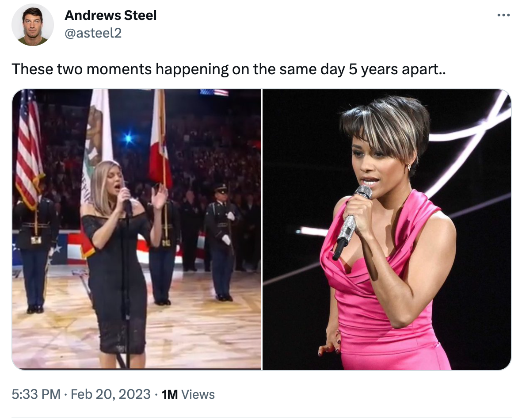
Task: Click Andrews Steel's profile avatar
Action: pyautogui.click(x=33, y=25)
